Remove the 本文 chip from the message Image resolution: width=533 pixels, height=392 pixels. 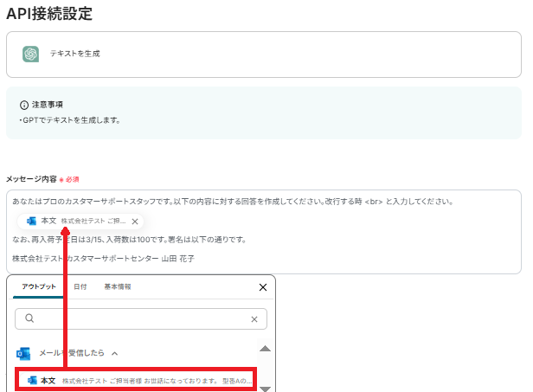point(135,222)
